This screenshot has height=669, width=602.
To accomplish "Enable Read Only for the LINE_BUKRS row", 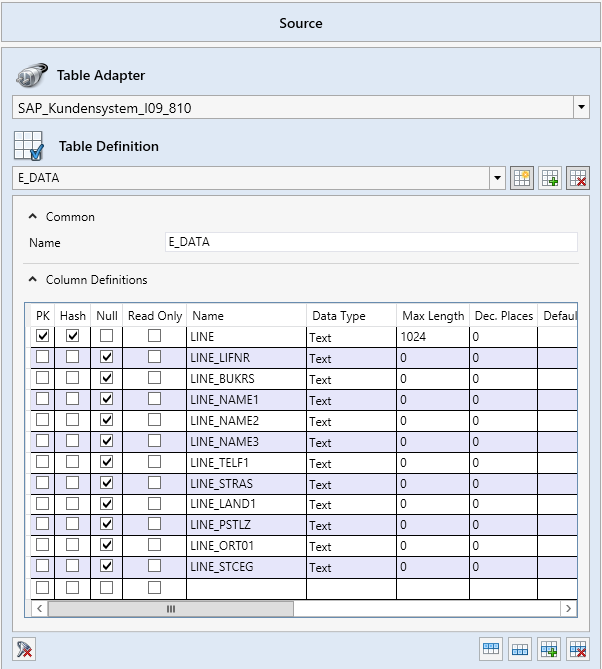I will tap(154, 379).
